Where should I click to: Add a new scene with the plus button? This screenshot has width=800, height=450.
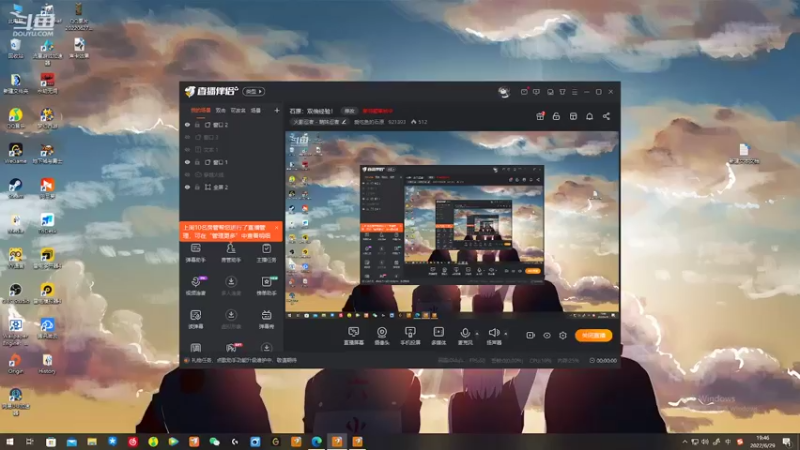click(x=277, y=110)
